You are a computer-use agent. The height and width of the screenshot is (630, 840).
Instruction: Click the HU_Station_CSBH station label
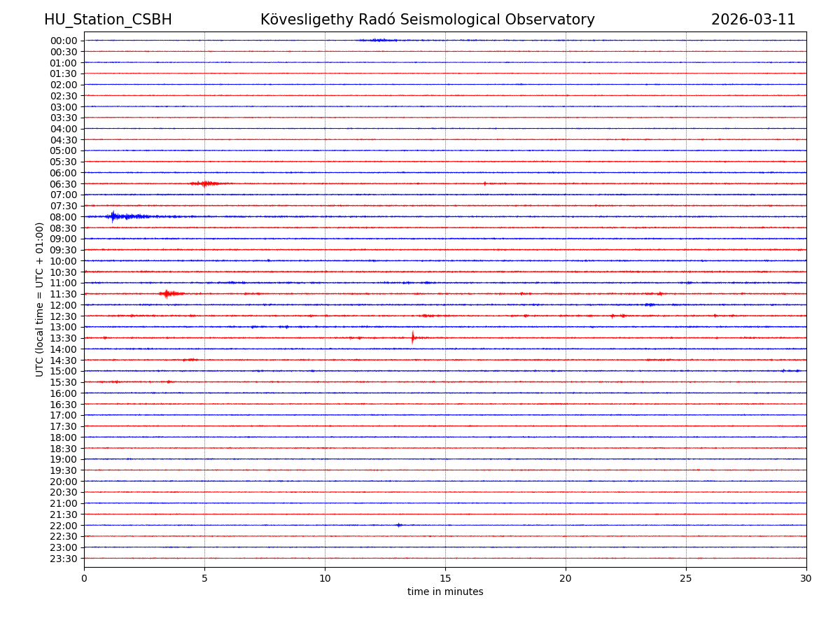click(108, 20)
